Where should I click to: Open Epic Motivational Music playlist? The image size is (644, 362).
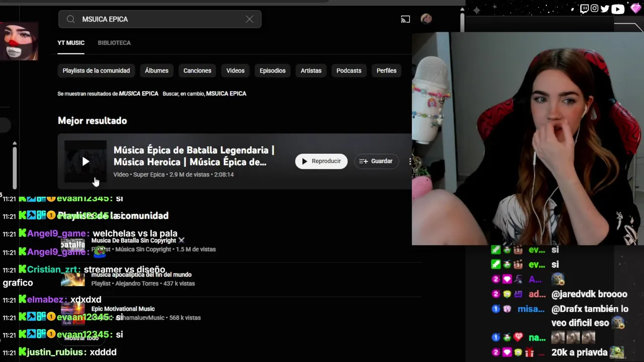pos(123,309)
